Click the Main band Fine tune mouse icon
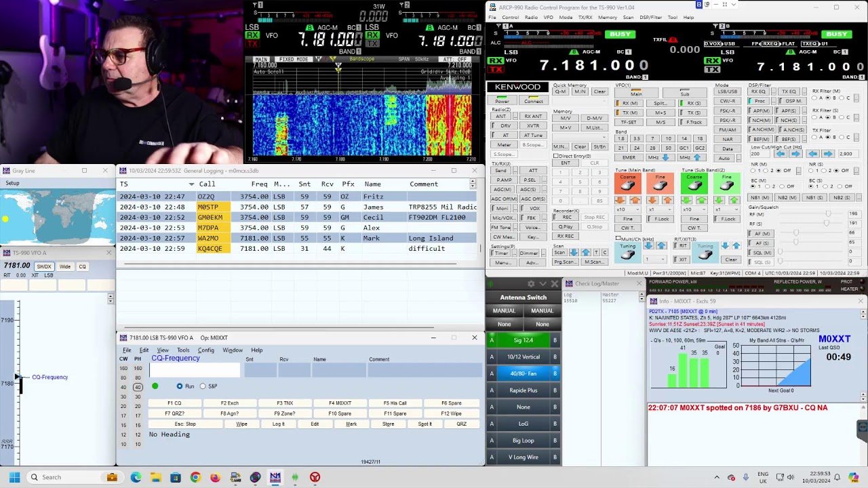 pyautogui.click(x=660, y=184)
